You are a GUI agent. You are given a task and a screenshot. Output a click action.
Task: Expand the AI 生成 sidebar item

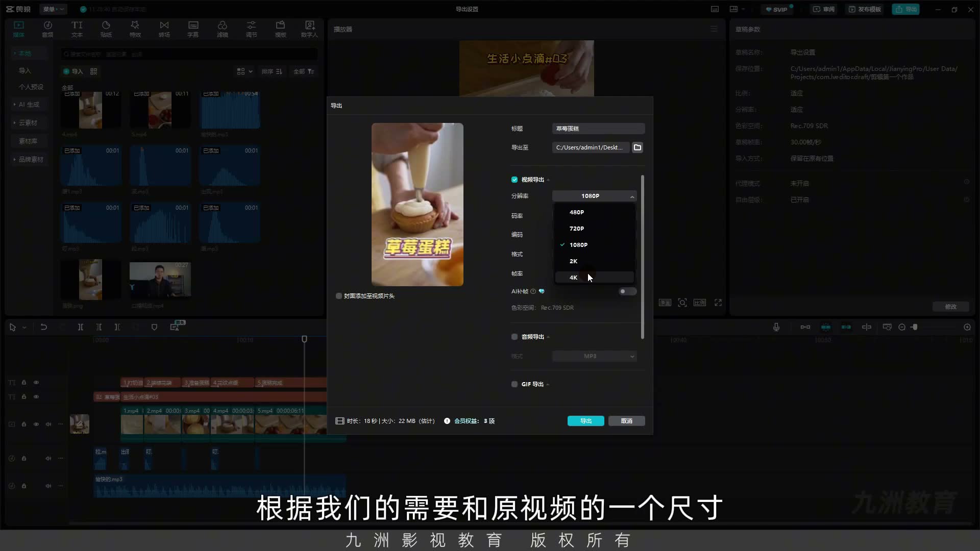[x=29, y=105]
